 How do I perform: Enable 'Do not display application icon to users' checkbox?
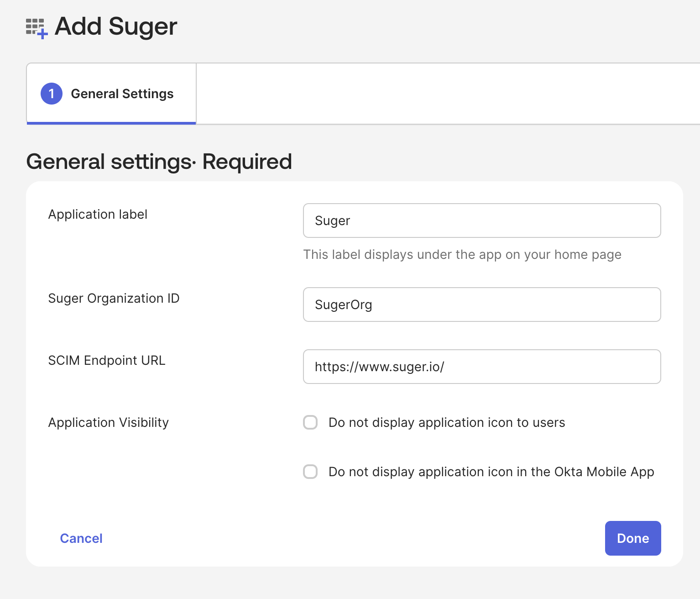click(x=310, y=422)
